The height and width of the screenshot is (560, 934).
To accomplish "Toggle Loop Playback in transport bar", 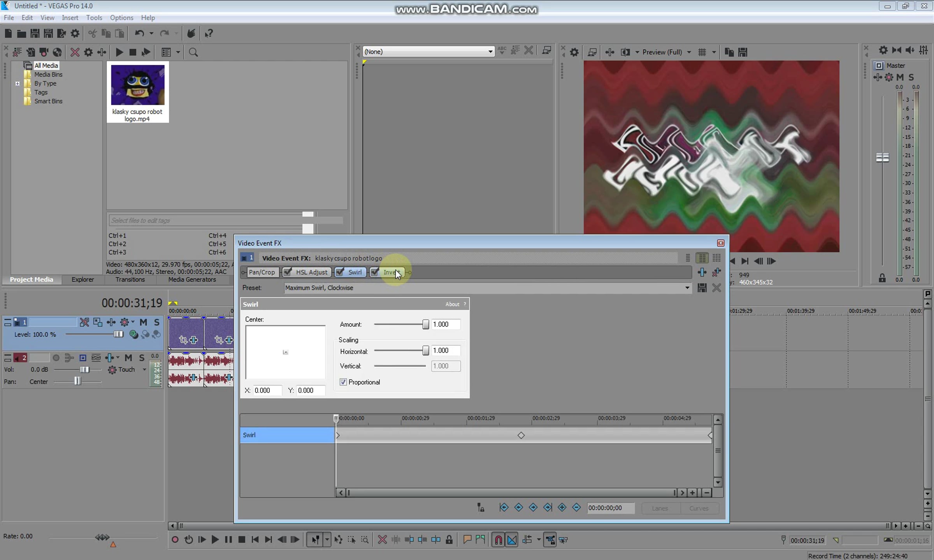I will point(189,540).
